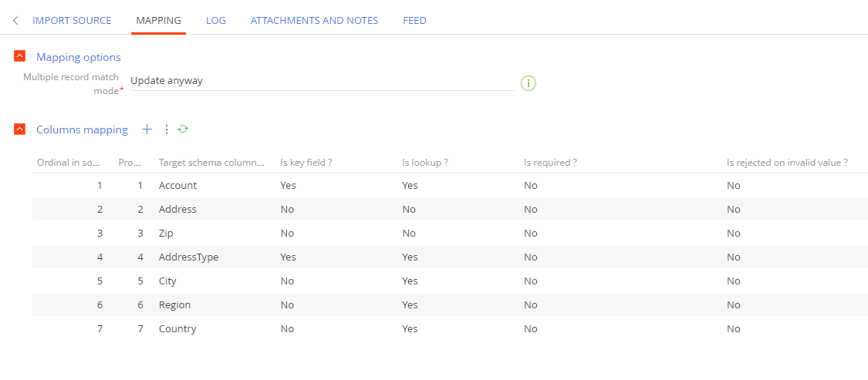Click the Target schema column header
The width and height of the screenshot is (868, 380).
[x=212, y=163]
